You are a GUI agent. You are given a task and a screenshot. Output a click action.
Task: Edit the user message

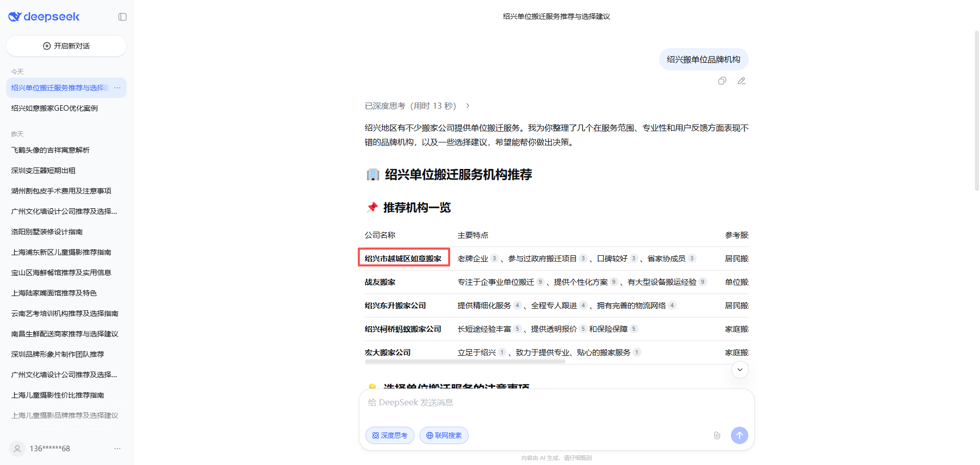pyautogui.click(x=742, y=81)
